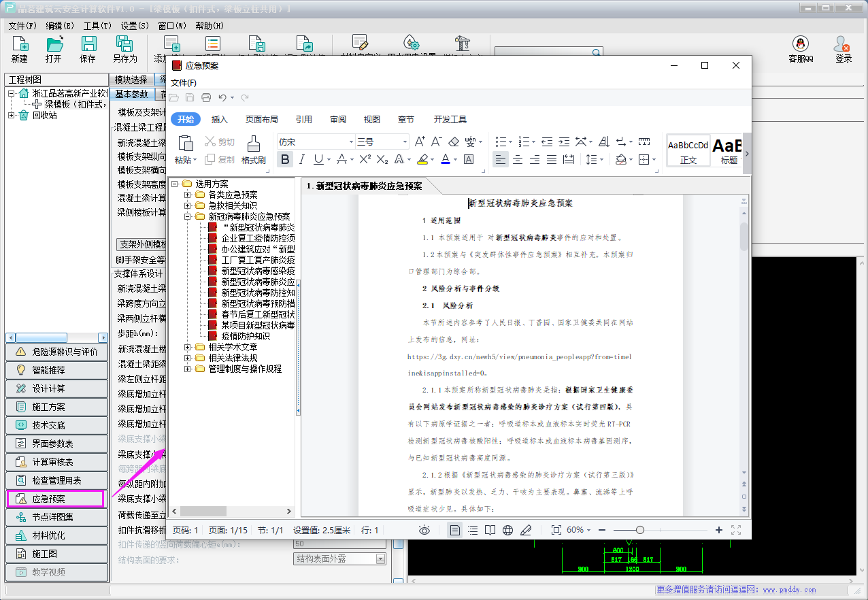The height and width of the screenshot is (600, 868).
Task: Expand the 相关法律法规 folder
Action: pyautogui.click(x=188, y=358)
